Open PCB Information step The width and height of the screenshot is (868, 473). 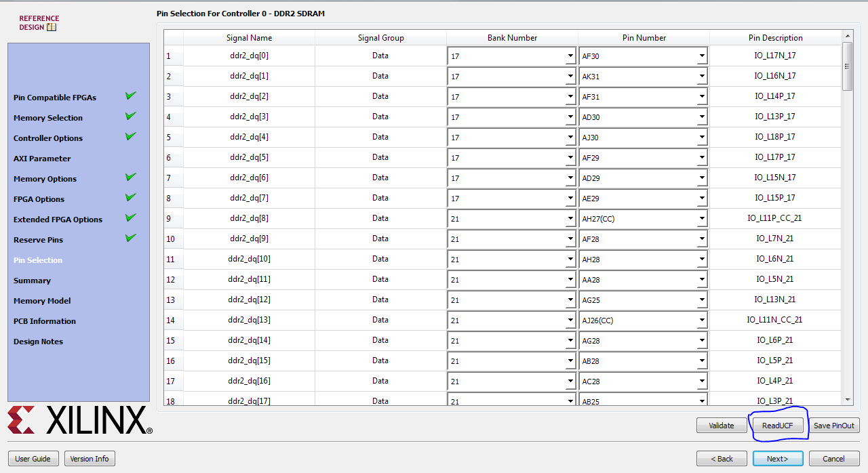coord(45,321)
